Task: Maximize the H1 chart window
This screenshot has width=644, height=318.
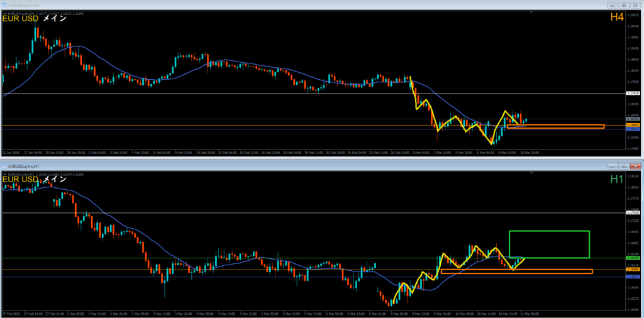Action: [624, 166]
